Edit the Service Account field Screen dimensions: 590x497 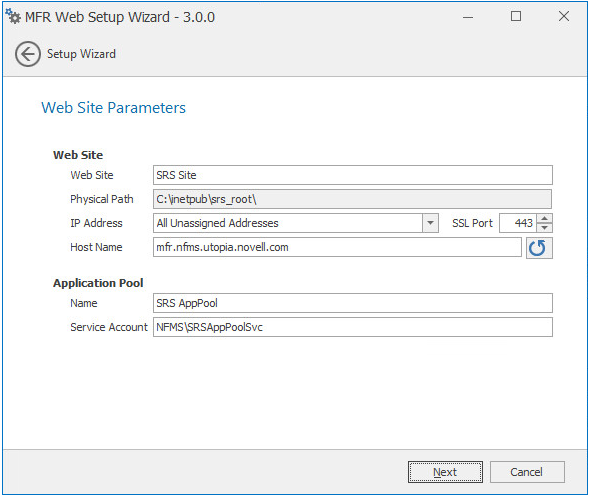353,327
